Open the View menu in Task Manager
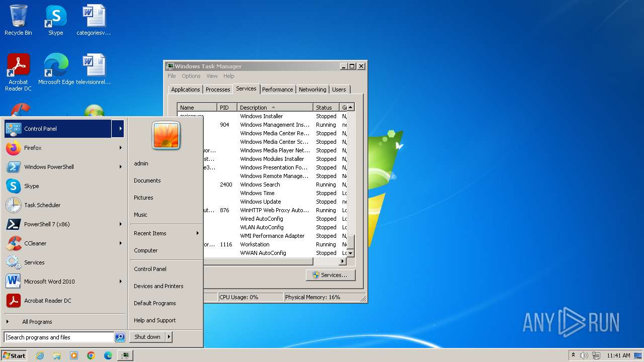Viewport: 644px width, 362px height. click(x=212, y=76)
